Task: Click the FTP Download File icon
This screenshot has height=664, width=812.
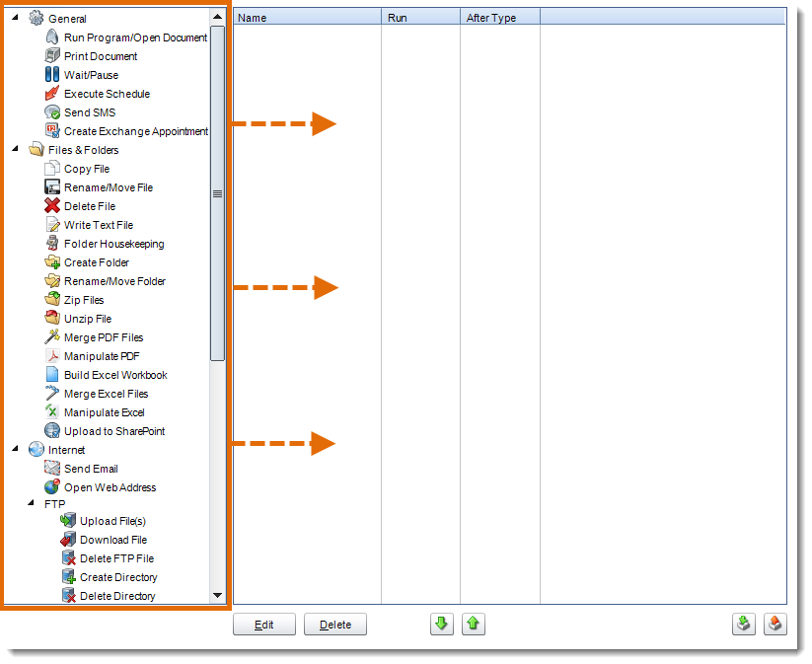Action: (68, 539)
